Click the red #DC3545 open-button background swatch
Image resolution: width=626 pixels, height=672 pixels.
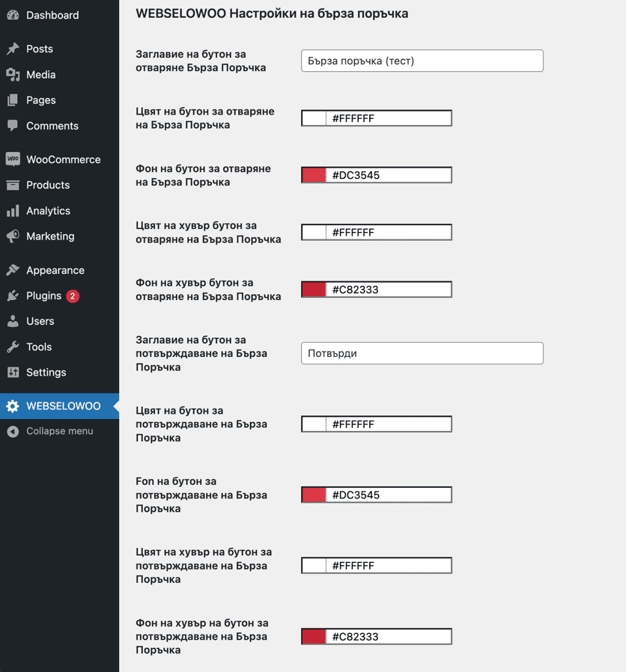tap(314, 175)
